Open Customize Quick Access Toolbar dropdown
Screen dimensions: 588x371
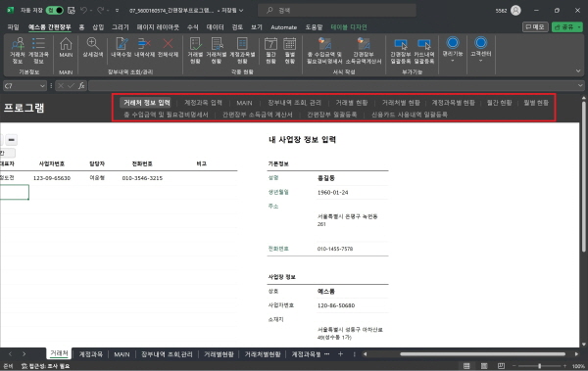point(117,11)
